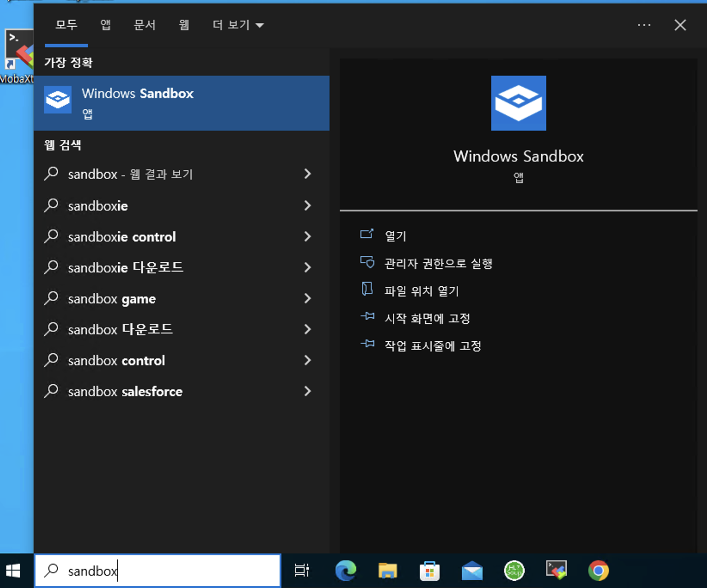Viewport: 707px width, 588px height.
Task: Open the three-dot options menu
Action: coord(644,25)
